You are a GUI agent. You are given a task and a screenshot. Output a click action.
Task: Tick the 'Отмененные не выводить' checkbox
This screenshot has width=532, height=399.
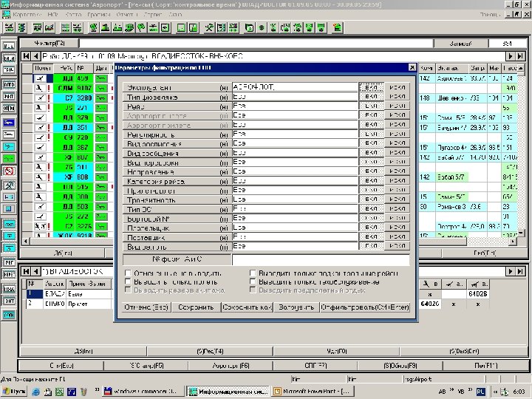click(128, 273)
